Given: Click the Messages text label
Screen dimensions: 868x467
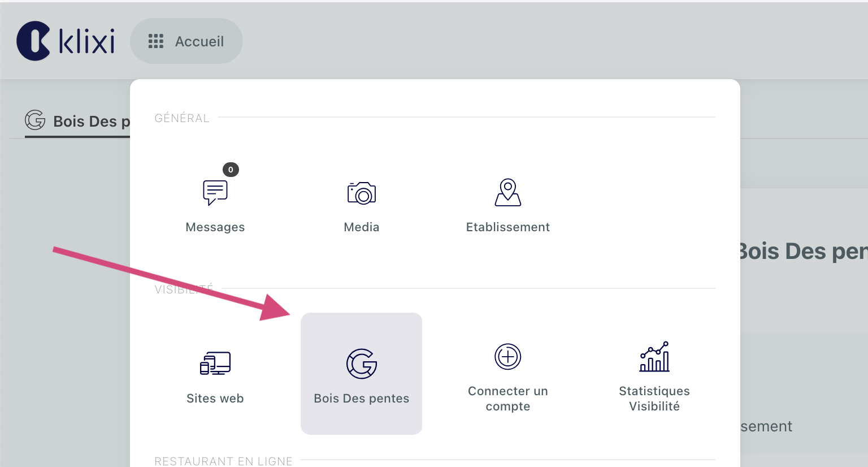Looking at the screenshot, I should pyautogui.click(x=215, y=227).
